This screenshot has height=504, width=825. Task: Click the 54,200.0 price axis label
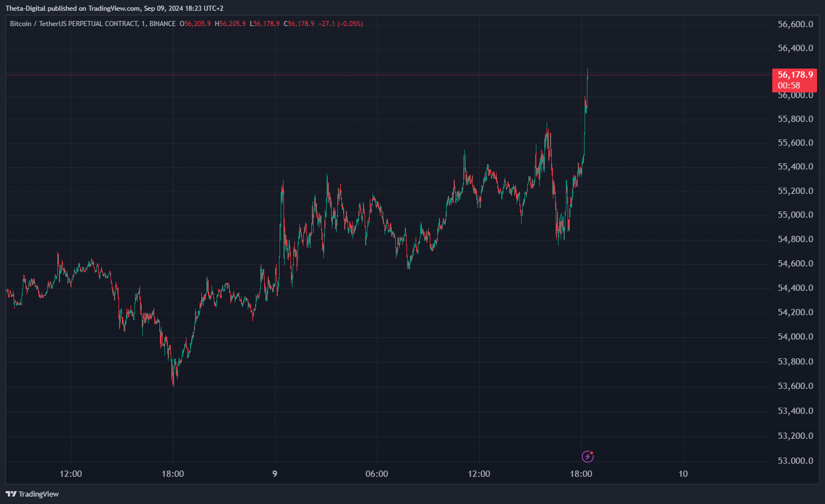pos(796,312)
